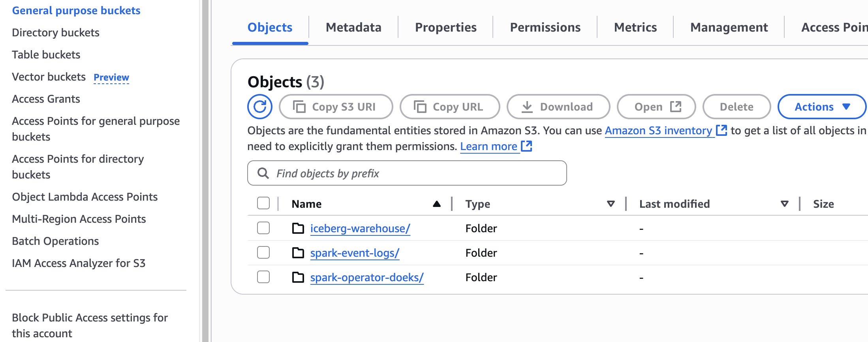Open General purpose buckets in sidebar
Screen dimensions: 868x342
76,10
